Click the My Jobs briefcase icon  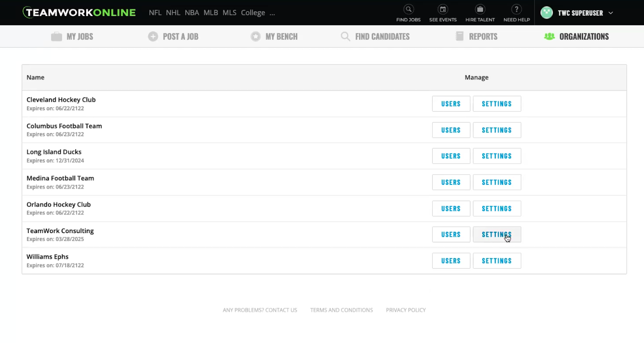(x=56, y=37)
